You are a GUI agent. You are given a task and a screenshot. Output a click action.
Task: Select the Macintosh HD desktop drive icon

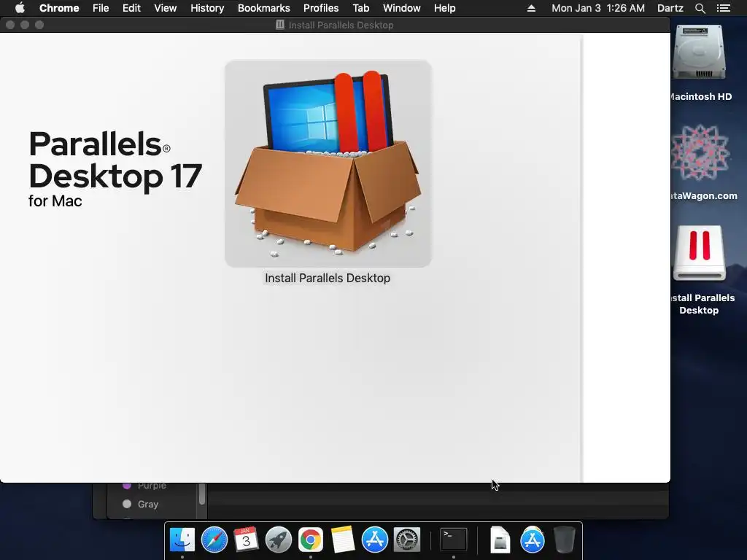pos(699,52)
